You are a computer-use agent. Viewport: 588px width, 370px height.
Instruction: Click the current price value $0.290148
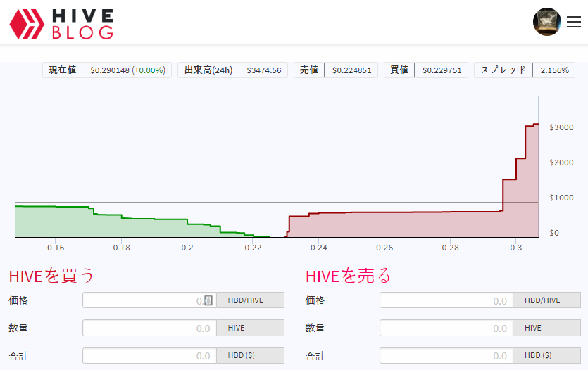(x=110, y=70)
